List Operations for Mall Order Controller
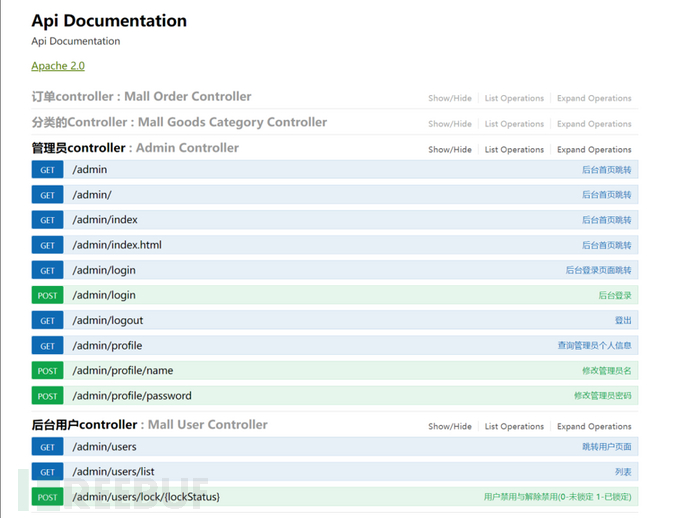This screenshot has width=690, height=518. coord(514,99)
